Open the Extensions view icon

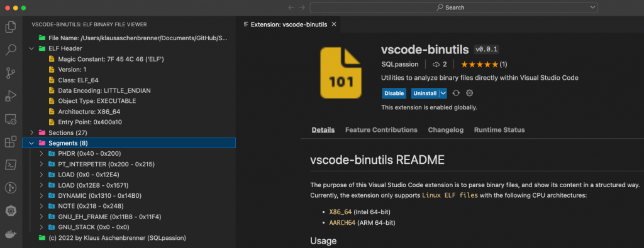[x=11, y=143]
